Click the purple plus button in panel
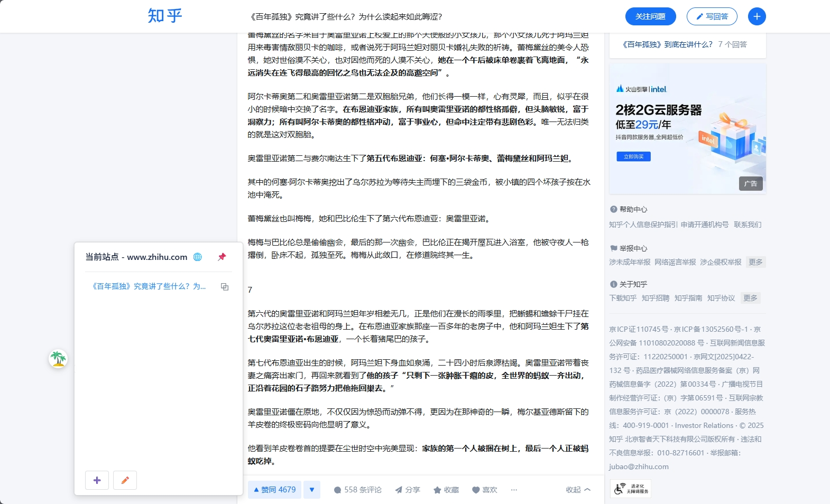The image size is (830, 504). [x=97, y=480]
